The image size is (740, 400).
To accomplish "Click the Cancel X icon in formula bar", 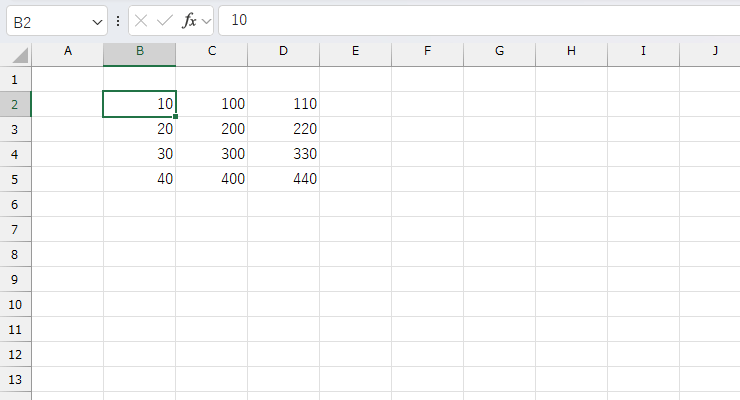I will pyautogui.click(x=143, y=20).
